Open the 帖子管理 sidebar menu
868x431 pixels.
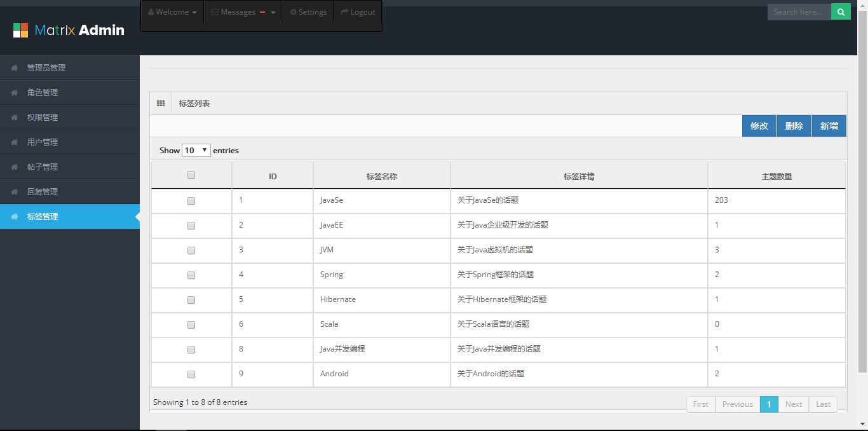point(70,167)
